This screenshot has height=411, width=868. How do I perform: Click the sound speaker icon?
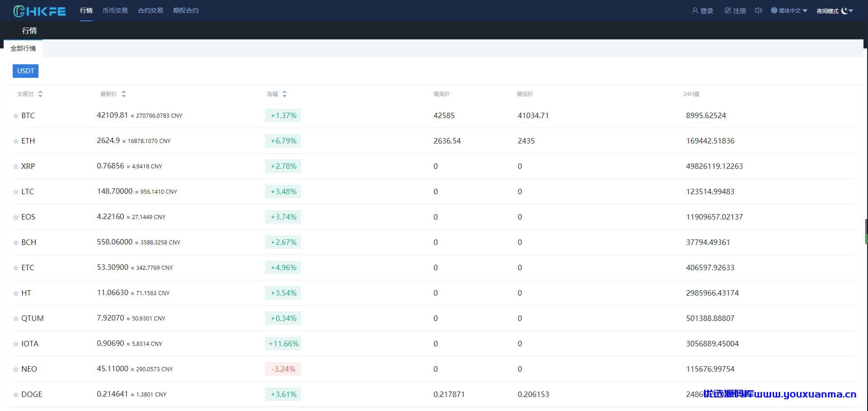(758, 10)
